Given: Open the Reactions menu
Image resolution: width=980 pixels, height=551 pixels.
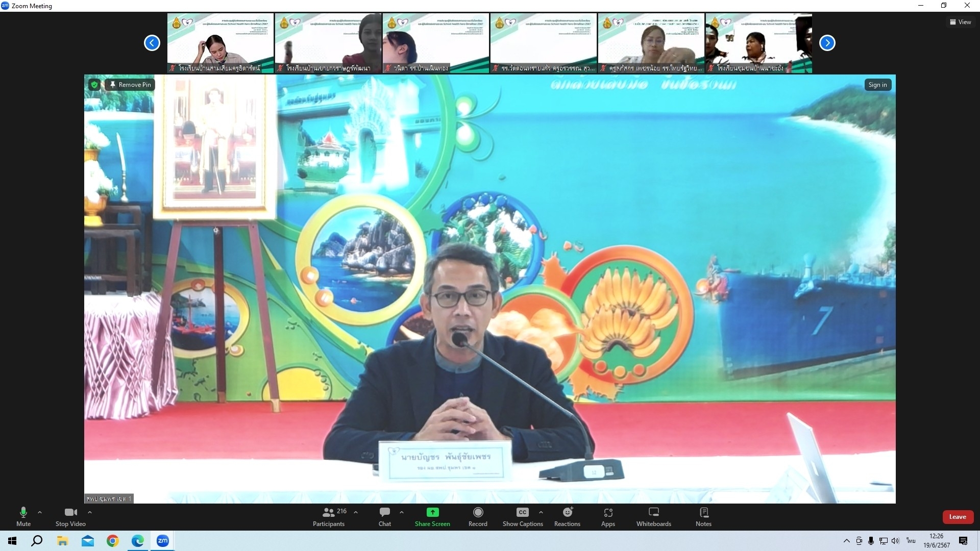Looking at the screenshot, I should (x=567, y=516).
